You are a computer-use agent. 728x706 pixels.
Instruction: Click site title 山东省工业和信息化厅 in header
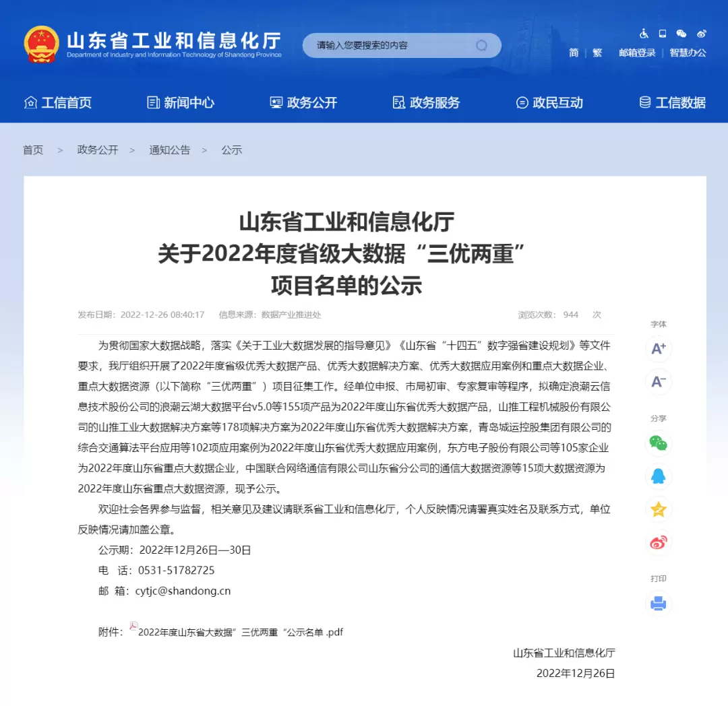point(174,41)
